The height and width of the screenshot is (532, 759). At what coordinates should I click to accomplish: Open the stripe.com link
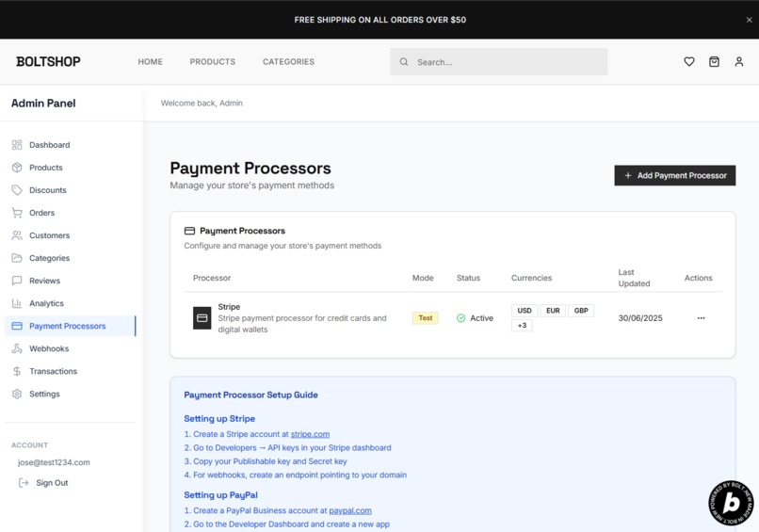coord(310,434)
